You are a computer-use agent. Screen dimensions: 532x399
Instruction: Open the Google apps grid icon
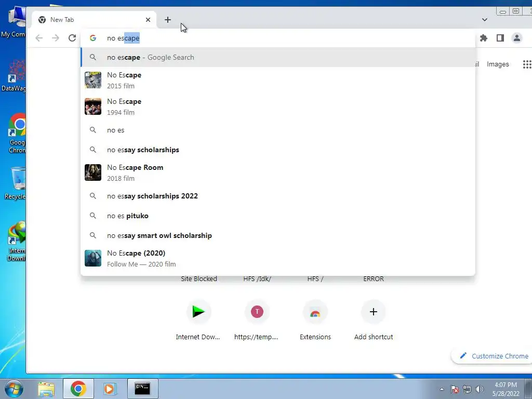pyautogui.click(x=527, y=64)
